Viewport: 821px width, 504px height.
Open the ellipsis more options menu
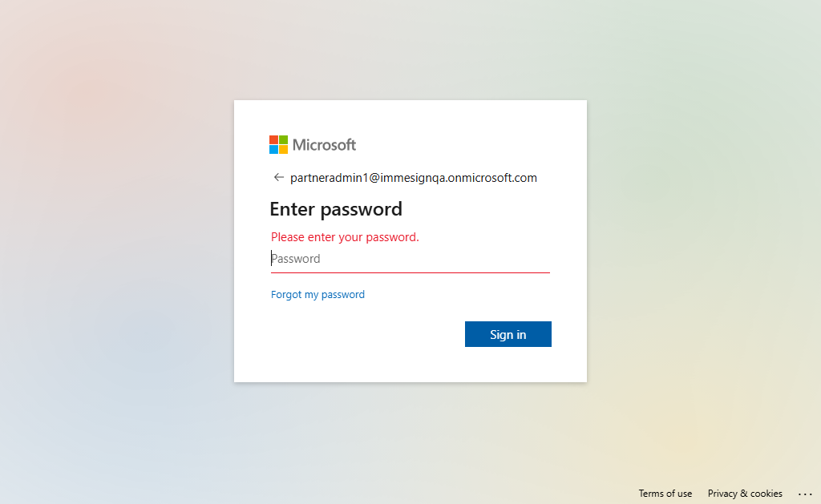(805, 494)
